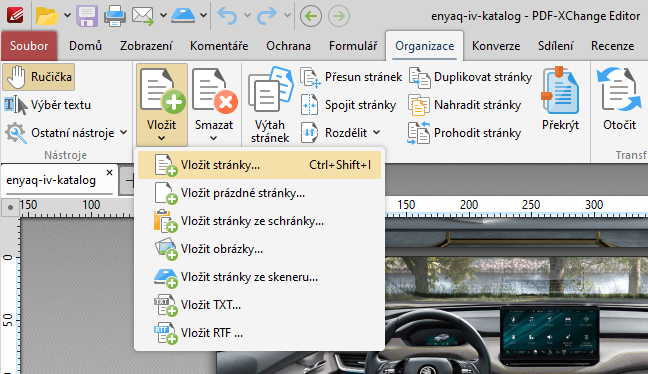Switch to the Sdílení ribbon tab
The image size is (648, 374).
(x=555, y=45)
